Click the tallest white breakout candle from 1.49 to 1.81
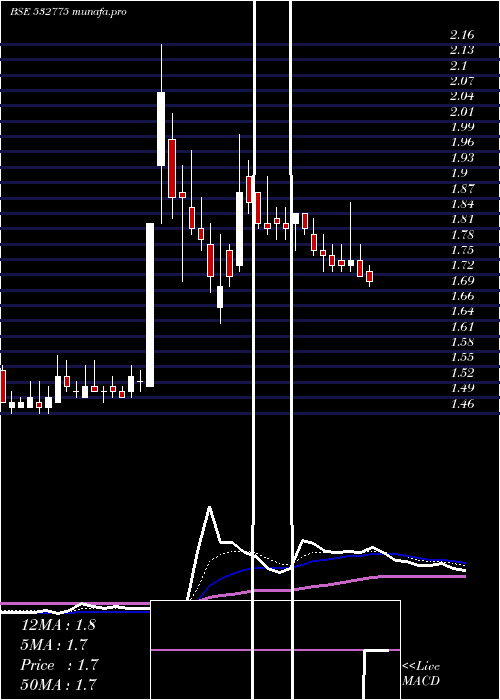500x700 pixels. [150, 305]
